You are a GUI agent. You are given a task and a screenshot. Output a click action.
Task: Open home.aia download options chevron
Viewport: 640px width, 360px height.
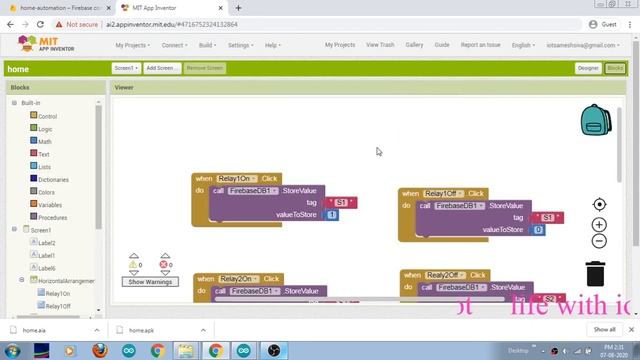(x=97, y=330)
